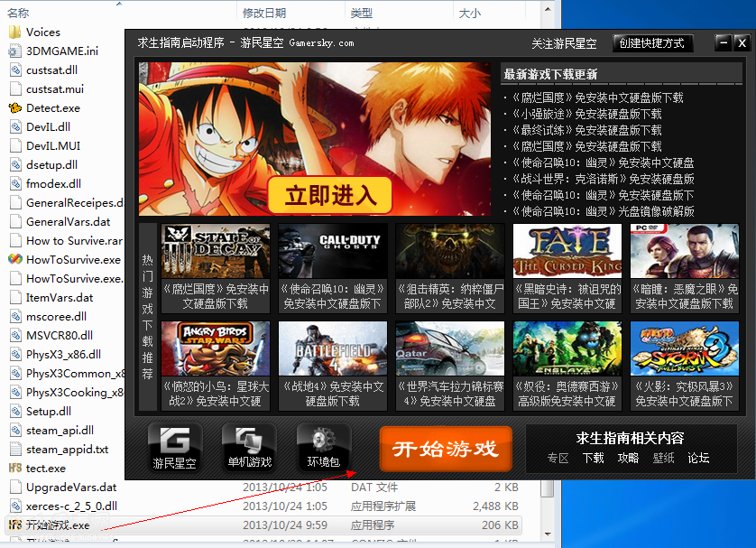Select the Setup.dll file icon
756x548 pixels.
[15, 412]
